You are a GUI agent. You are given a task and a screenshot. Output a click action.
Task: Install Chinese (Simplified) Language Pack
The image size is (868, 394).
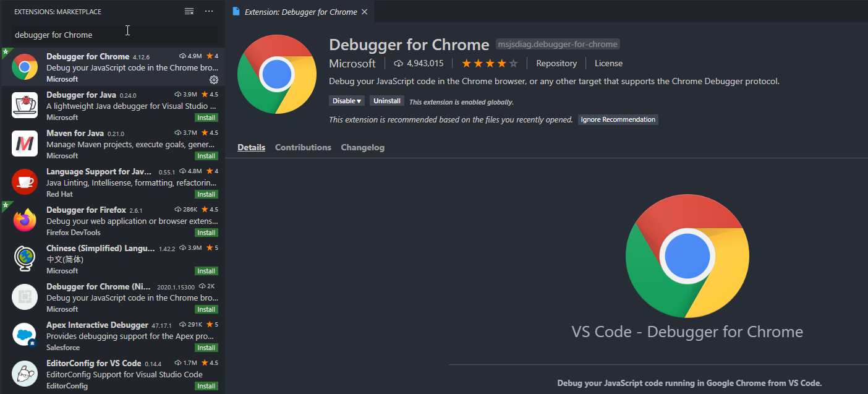point(206,271)
